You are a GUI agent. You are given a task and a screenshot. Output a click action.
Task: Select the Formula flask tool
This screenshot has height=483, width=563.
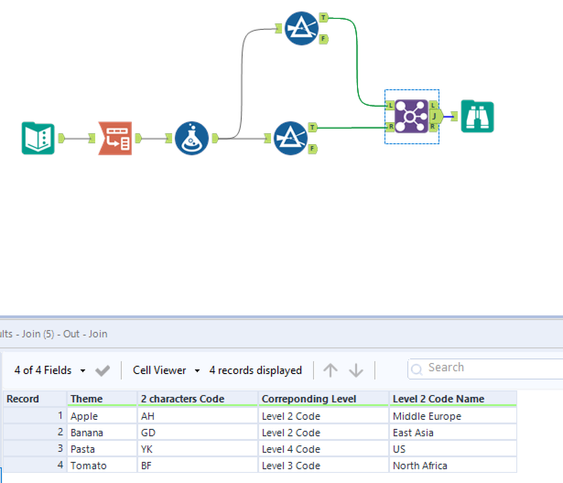pyautogui.click(x=192, y=138)
